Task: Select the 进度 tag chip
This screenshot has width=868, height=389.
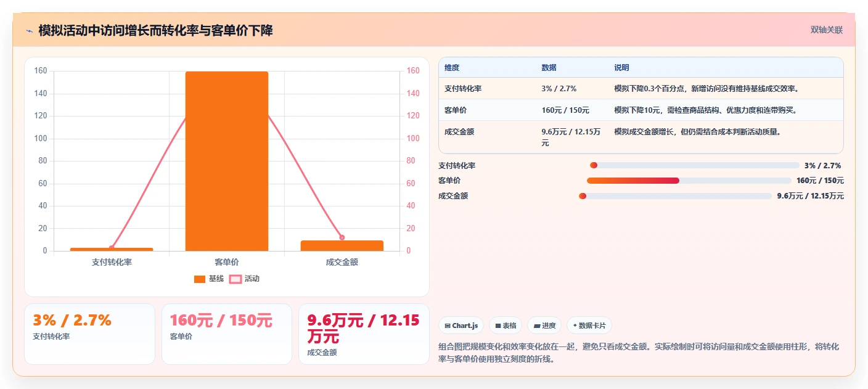Action: pyautogui.click(x=544, y=326)
